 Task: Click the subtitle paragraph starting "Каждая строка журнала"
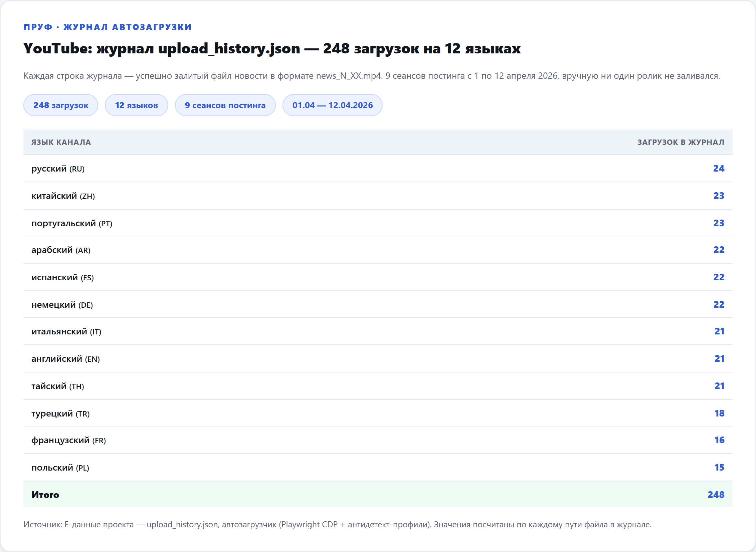[372, 76]
